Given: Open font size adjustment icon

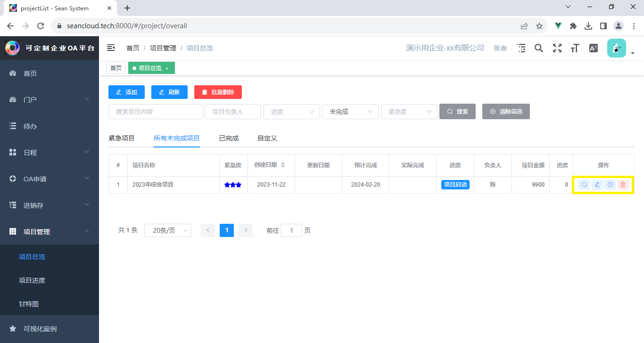Looking at the screenshot, I should tap(575, 48).
